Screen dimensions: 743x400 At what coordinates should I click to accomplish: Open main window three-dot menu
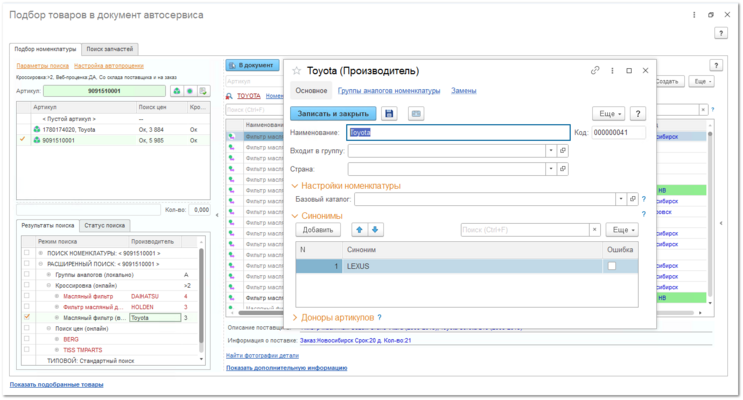click(694, 15)
